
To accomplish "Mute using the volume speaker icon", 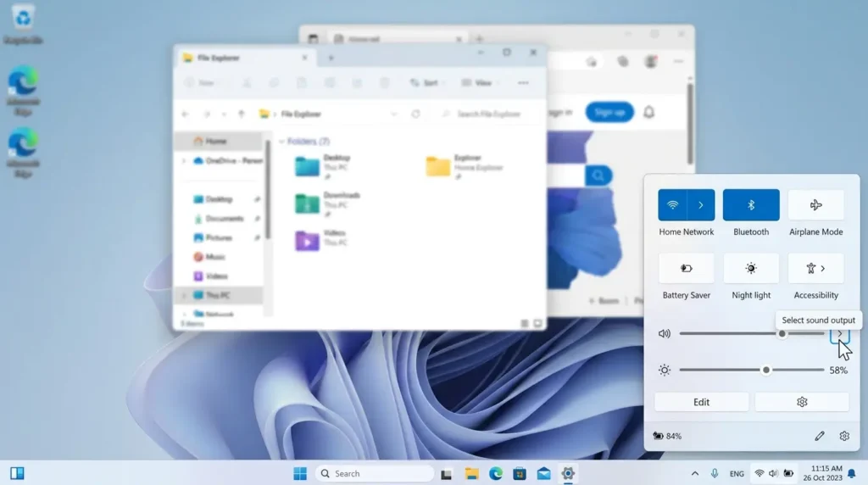I will [x=665, y=334].
